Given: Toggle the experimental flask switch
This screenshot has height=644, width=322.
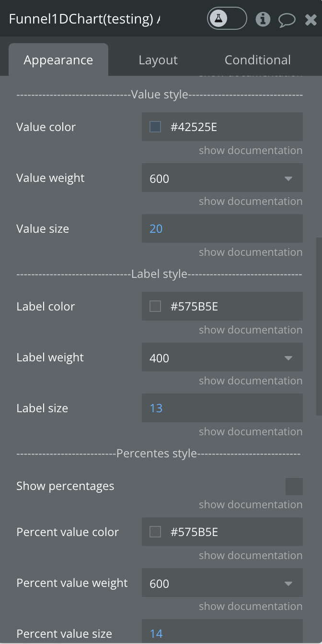Looking at the screenshot, I should (227, 19).
